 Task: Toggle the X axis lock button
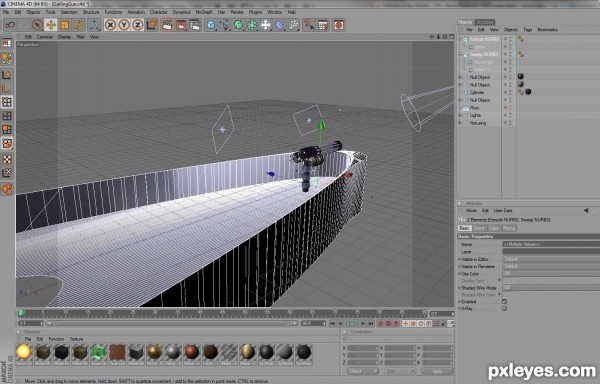coord(110,25)
